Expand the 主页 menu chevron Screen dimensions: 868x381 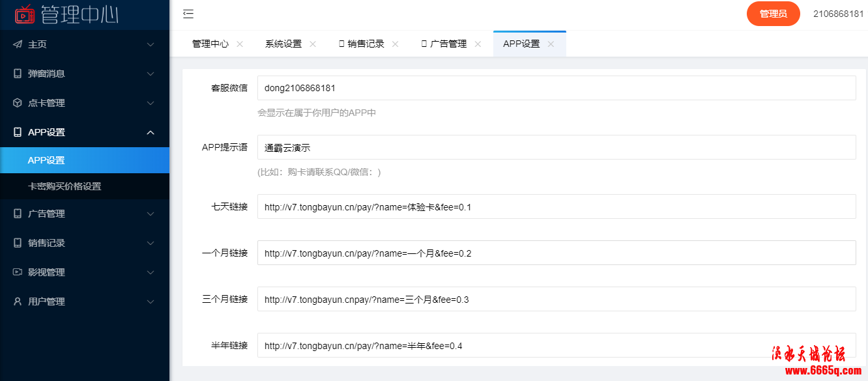pyautogui.click(x=151, y=44)
